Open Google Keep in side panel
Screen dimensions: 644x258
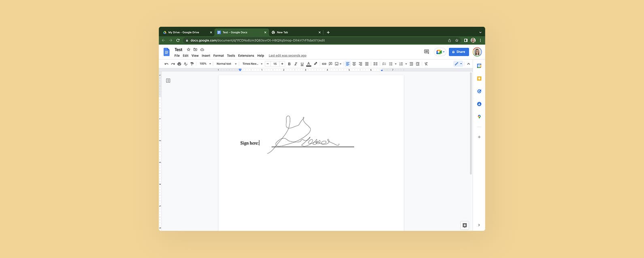click(479, 79)
